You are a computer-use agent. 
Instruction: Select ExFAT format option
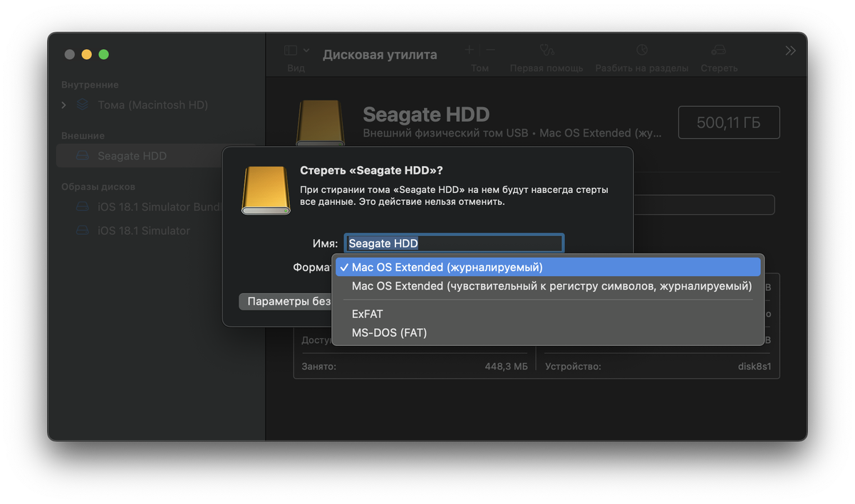click(x=368, y=314)
